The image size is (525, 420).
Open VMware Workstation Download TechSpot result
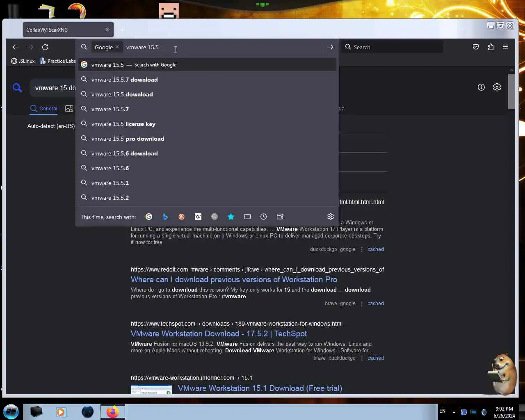(219, 333)
